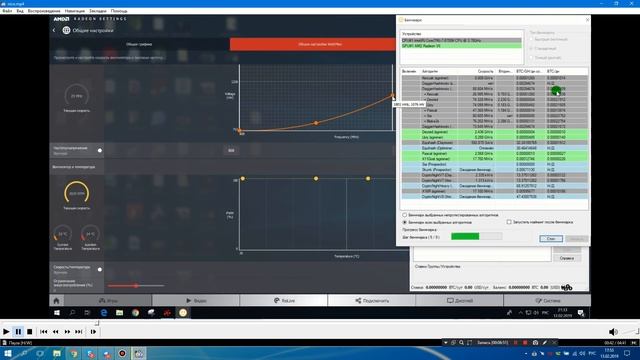The image size is (640, 360).
Task: Click the Справка button behind benchmark window
Action: click(567, 258)
